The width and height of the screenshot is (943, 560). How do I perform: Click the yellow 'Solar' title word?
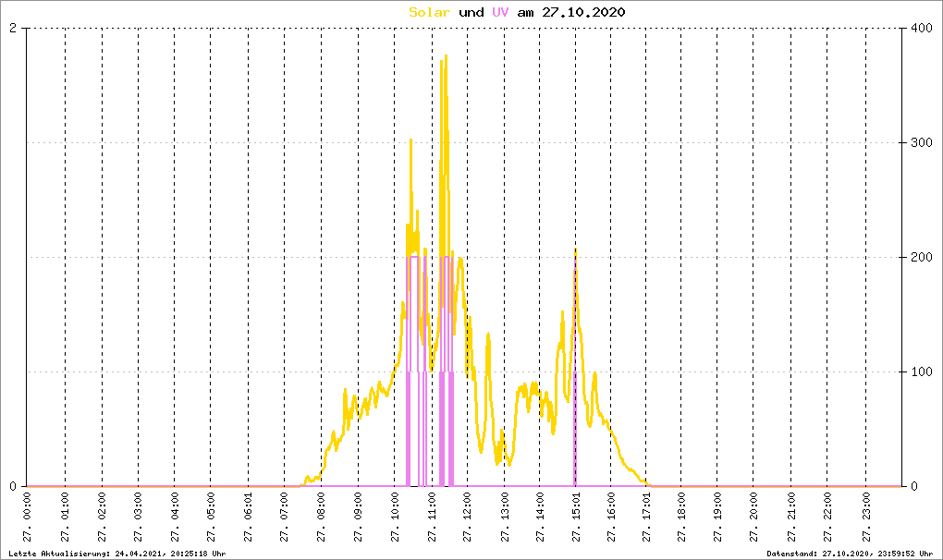point(429,12)
